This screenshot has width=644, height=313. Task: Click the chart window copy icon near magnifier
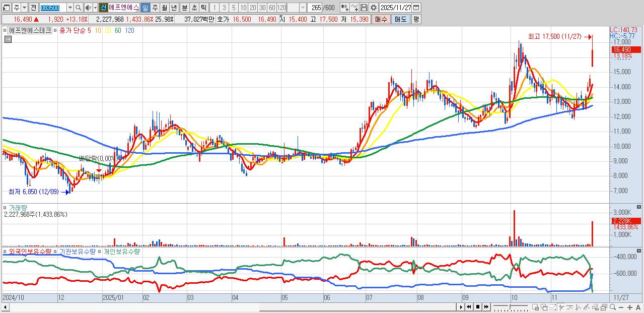[604, 307]
